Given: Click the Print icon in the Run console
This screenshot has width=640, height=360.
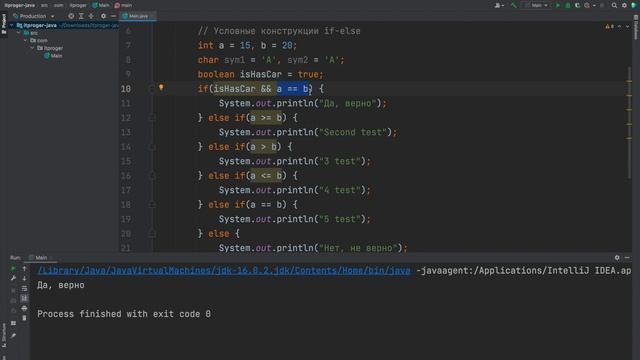Looking at the screenshot, I should [x=24, y=308].
